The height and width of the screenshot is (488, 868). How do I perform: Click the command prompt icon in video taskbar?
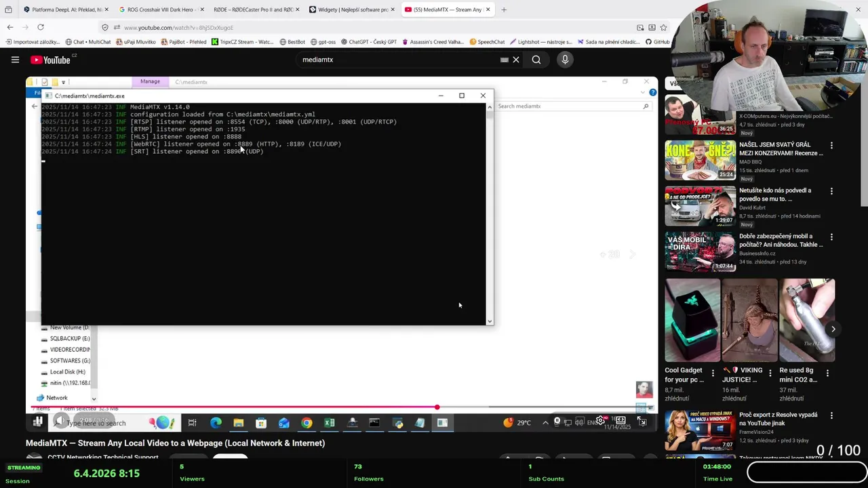point(374,423)
